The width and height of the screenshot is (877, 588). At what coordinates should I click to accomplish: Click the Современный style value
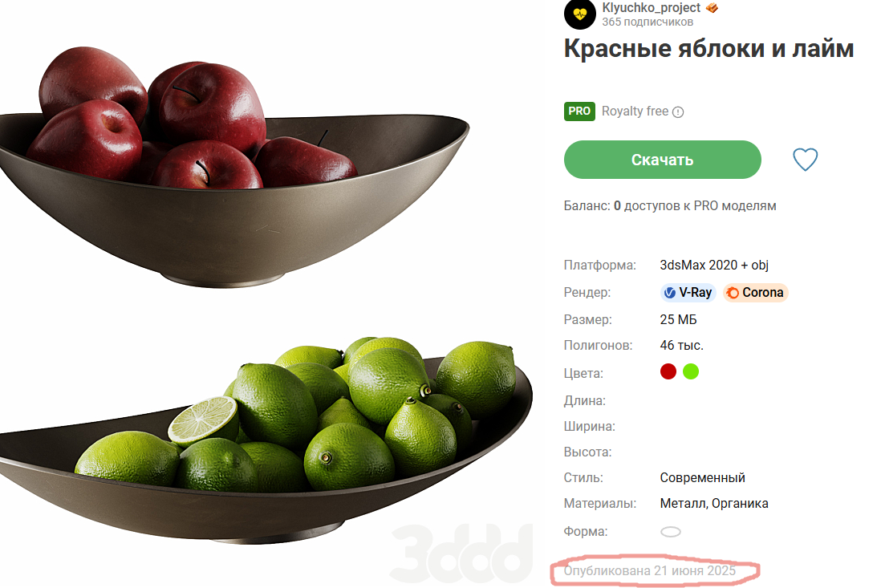coord(703,478)
